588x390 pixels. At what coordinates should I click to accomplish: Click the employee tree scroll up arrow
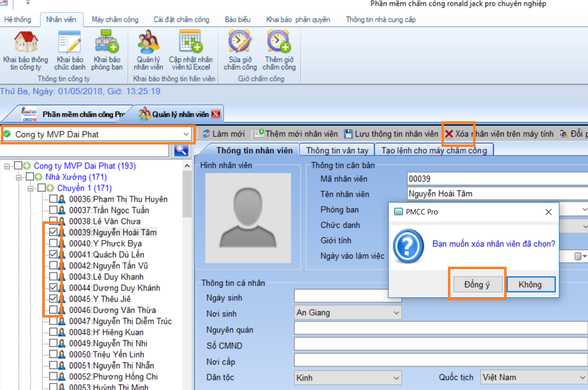187,166
